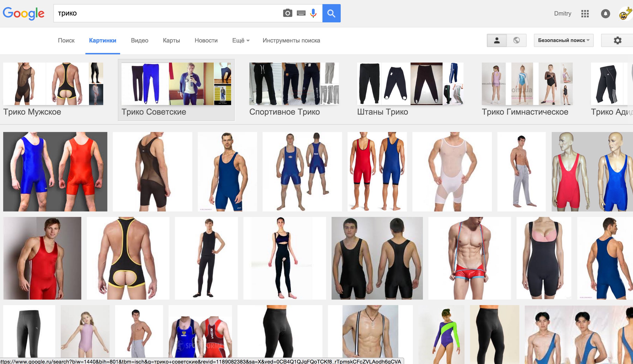
Task: Open Инструменты поиска options
Action: (291, 40)
